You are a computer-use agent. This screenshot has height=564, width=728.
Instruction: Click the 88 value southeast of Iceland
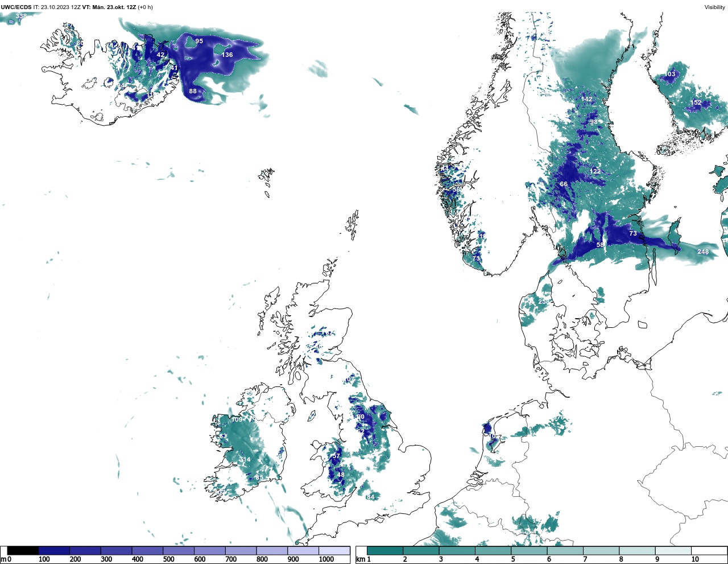pyautogui.click(x=193, y=91)
